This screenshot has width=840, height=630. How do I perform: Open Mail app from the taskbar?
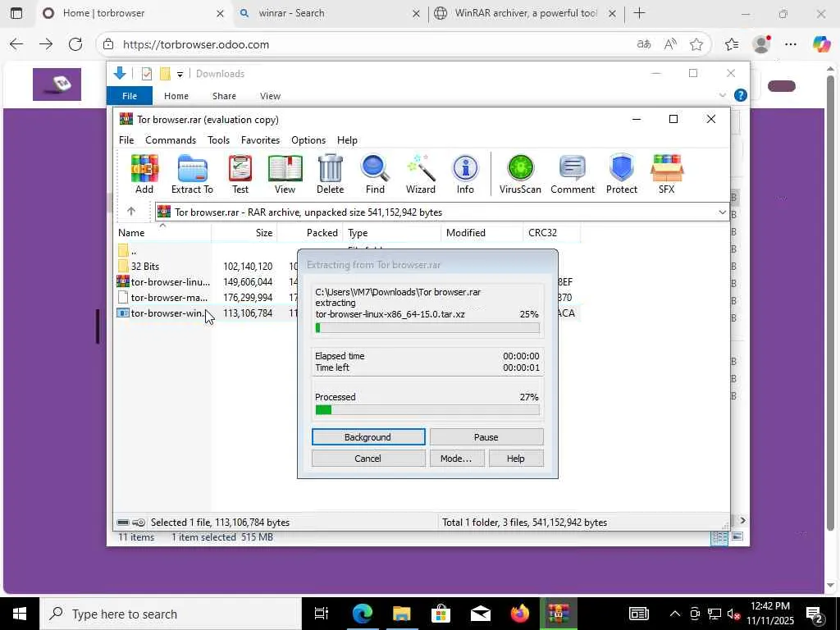tap(481, 614)
